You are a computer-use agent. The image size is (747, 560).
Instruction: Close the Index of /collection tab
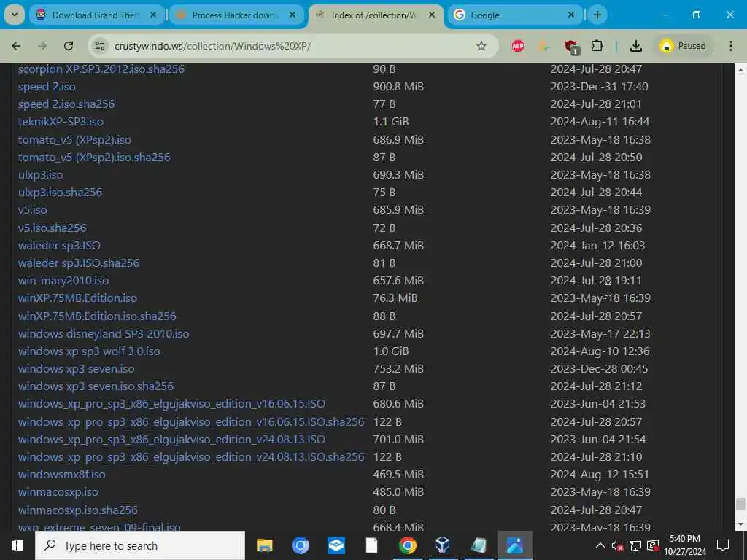tap(432, 15)
